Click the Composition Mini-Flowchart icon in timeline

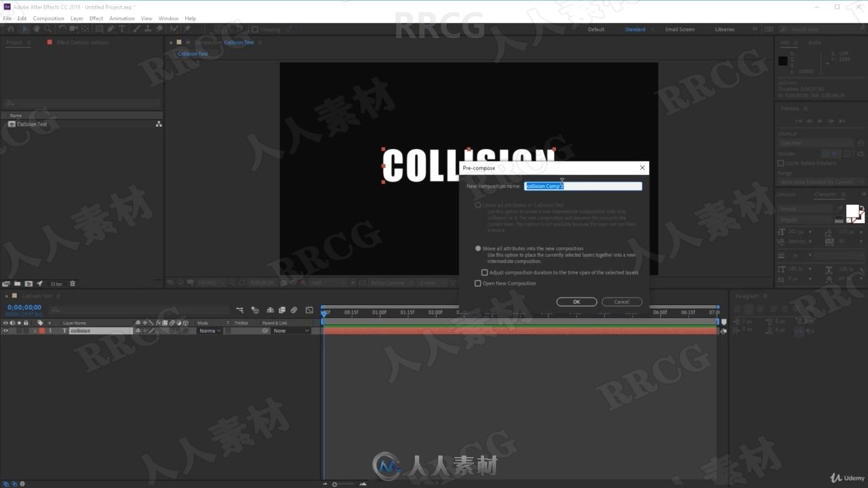coord(240,310)
